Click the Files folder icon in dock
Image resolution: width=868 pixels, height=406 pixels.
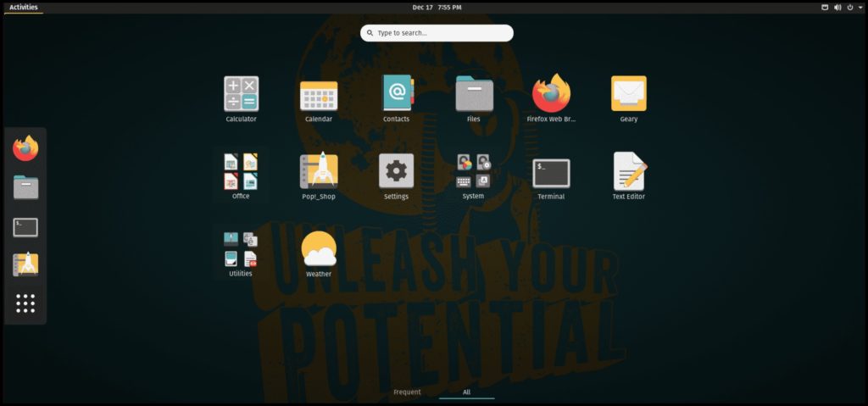[x=25, y=187]
